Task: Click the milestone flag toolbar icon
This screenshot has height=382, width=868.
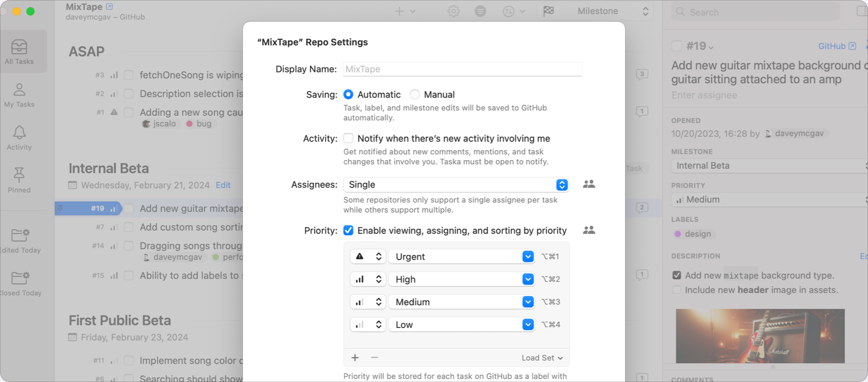Action: (548, 11)
